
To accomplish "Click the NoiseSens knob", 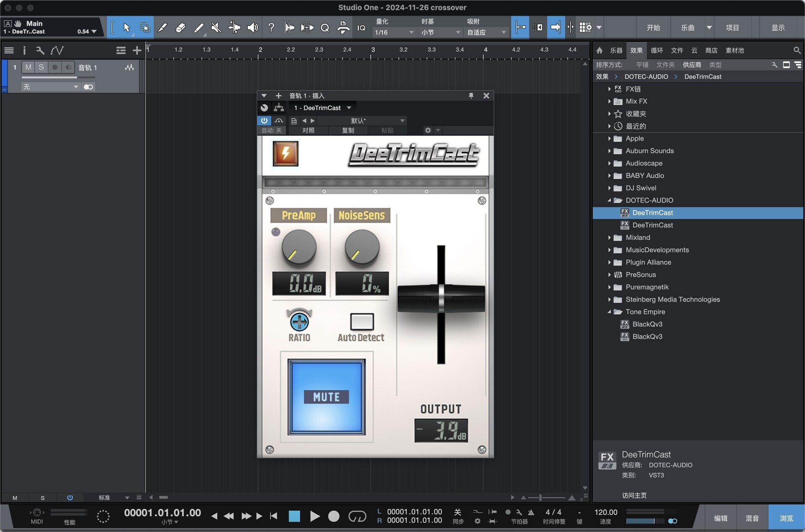I will click(362, 247).
